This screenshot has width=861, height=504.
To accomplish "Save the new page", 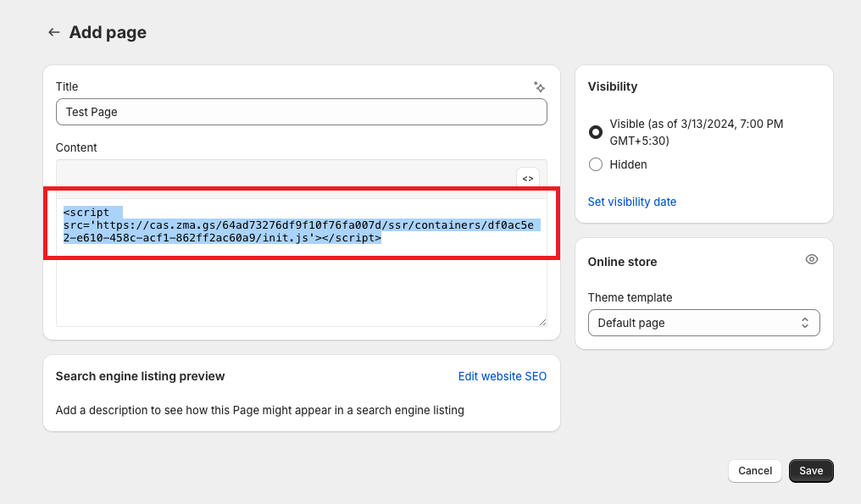I will [811, 470].
